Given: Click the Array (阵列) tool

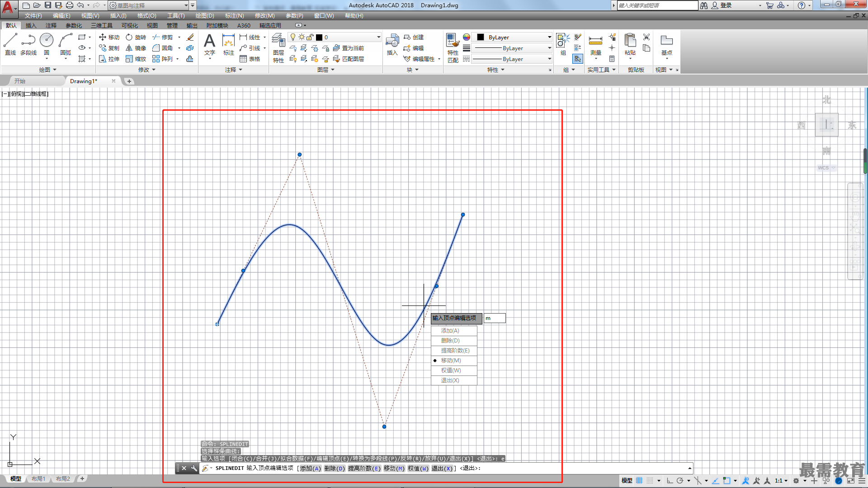Looking at the screenshot, I should pos(163,59).
